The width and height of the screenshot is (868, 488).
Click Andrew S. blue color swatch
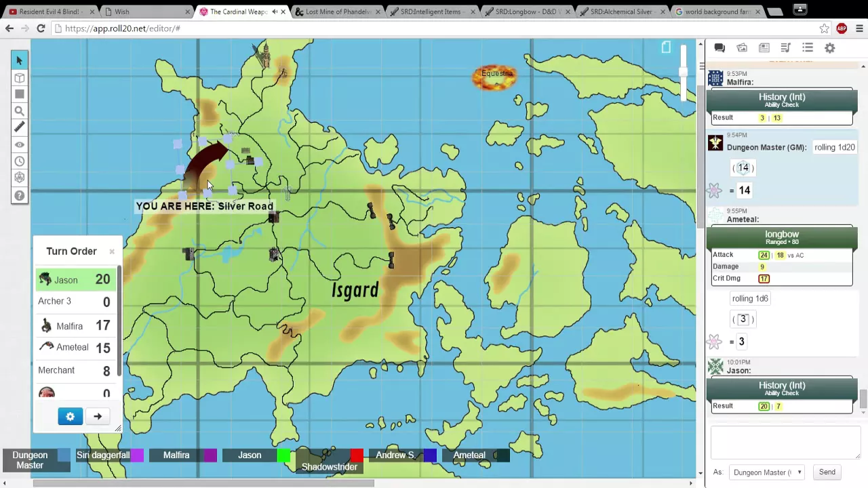pos(430,455)
